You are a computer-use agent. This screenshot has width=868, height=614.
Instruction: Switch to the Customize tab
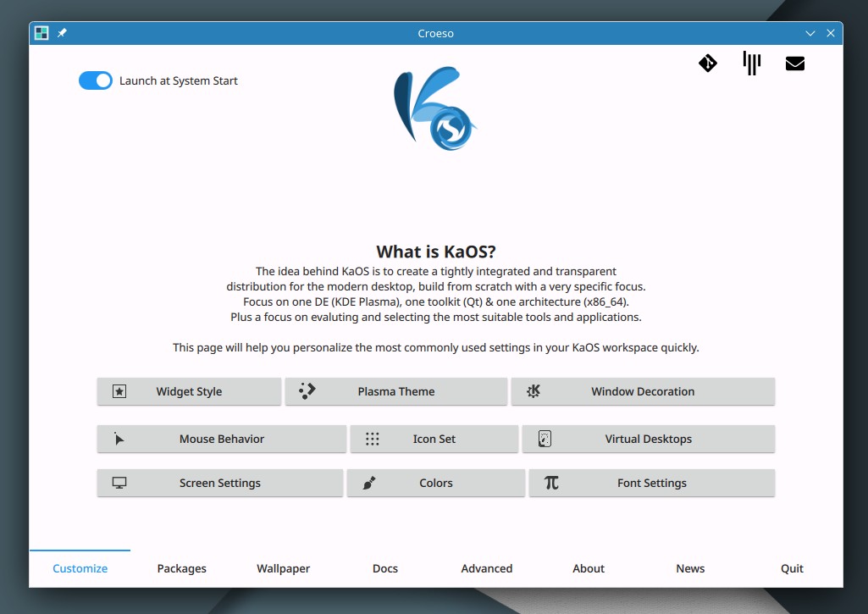[x=80, y=568]
